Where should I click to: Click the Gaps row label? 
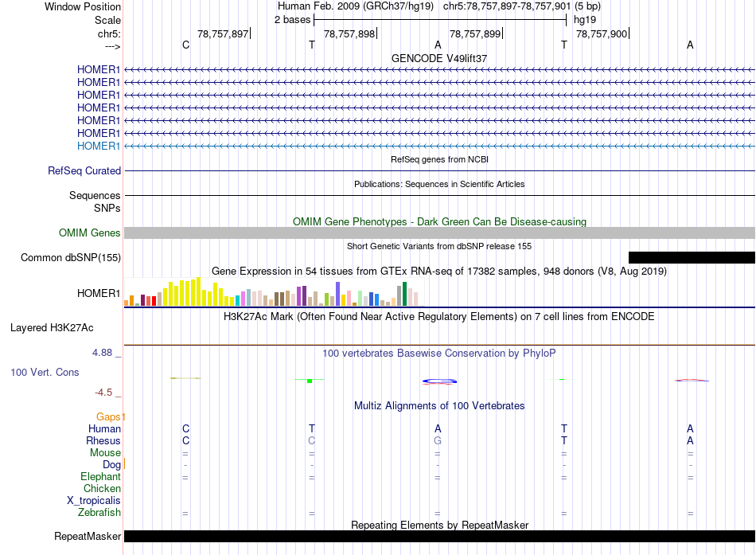click(108, 416)
